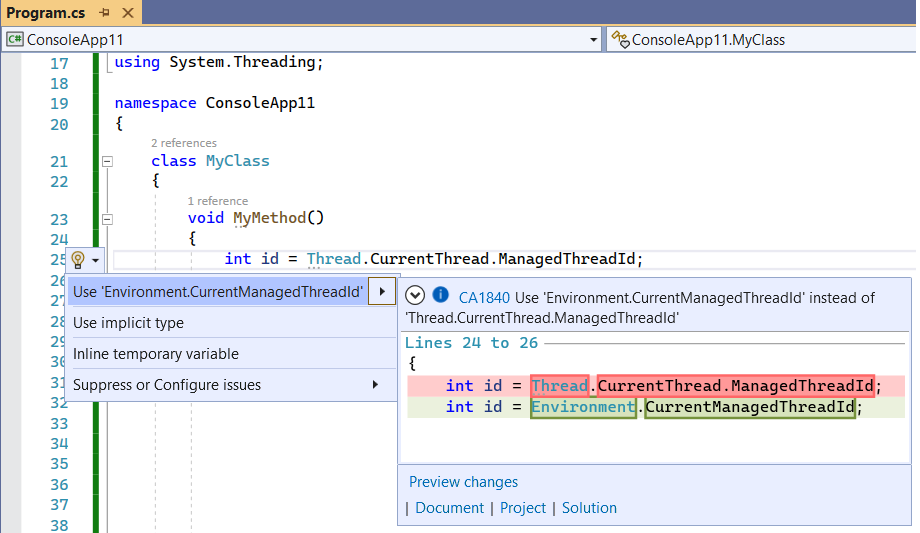
Task: Click line number 36 in the margin
Action: [x=59, y=485]
